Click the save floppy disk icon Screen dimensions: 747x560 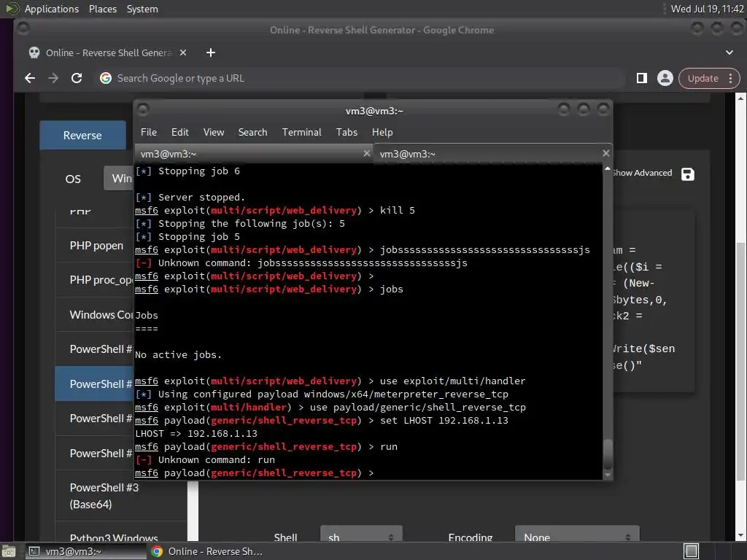coord(688,174)
